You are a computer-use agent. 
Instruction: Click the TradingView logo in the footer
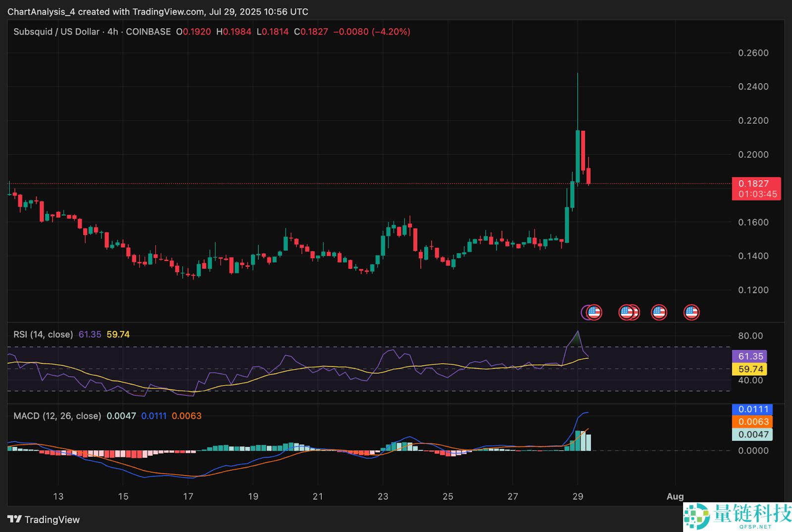(44, 520)
